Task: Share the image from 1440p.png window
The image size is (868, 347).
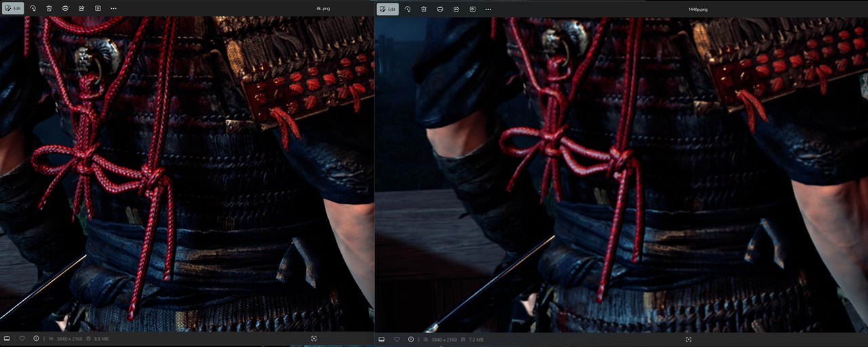Action: point(456,9)
